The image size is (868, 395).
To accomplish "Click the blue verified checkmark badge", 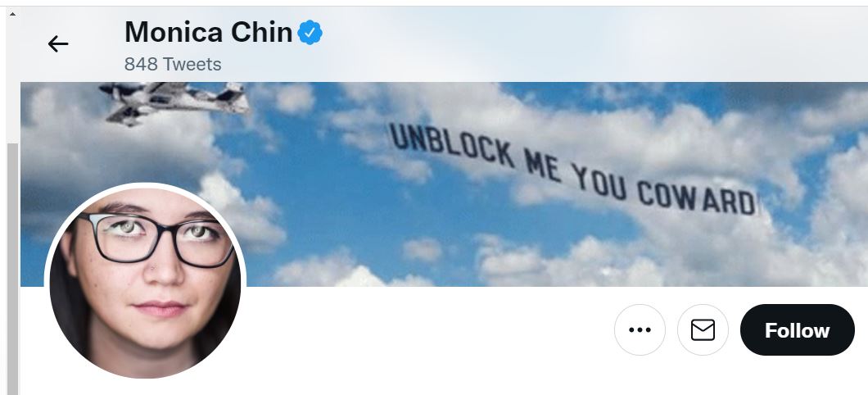I will (x=310, y=33).
